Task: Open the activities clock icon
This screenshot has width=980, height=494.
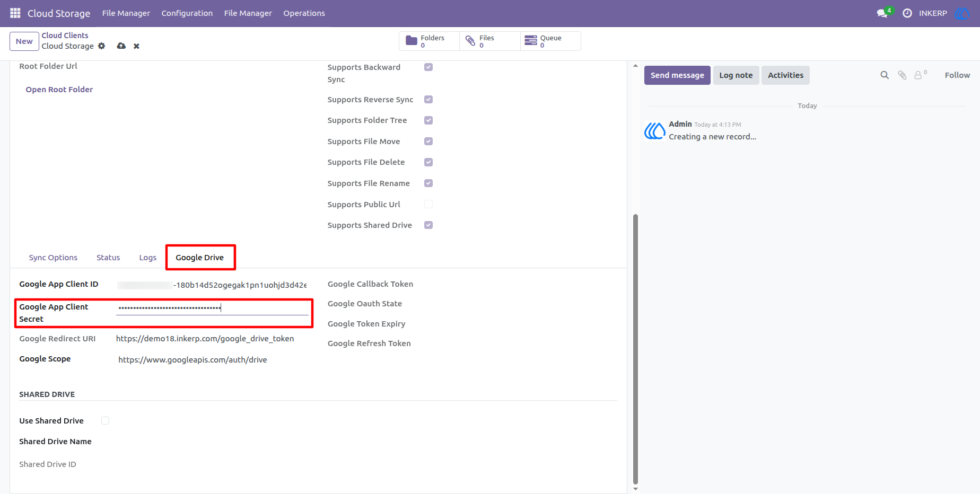Action: tap(907, 13)
